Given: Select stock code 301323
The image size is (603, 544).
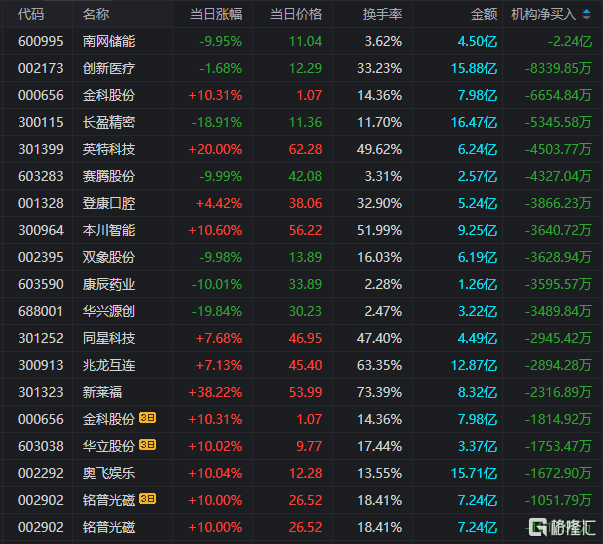Looking at the screenshot, I should tap(41, 392).
